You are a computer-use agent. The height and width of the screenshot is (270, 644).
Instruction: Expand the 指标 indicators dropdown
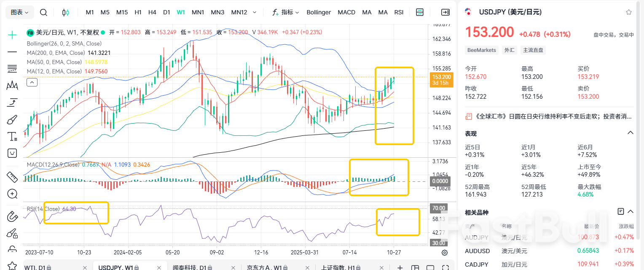[286, 12]
